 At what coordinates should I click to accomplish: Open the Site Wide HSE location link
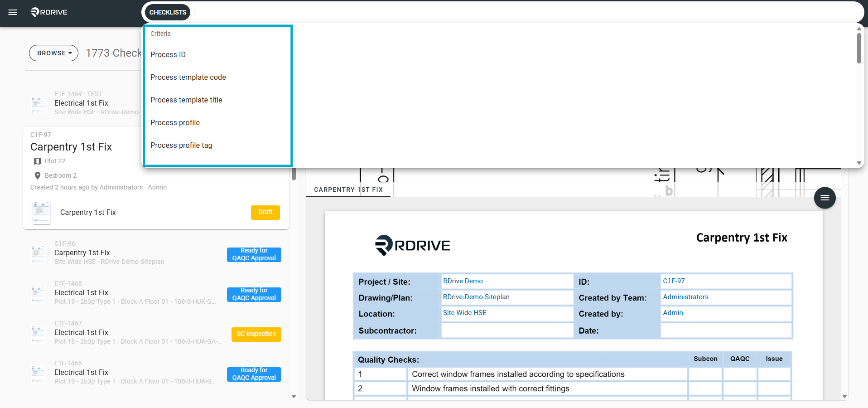(x=465, y=313)
